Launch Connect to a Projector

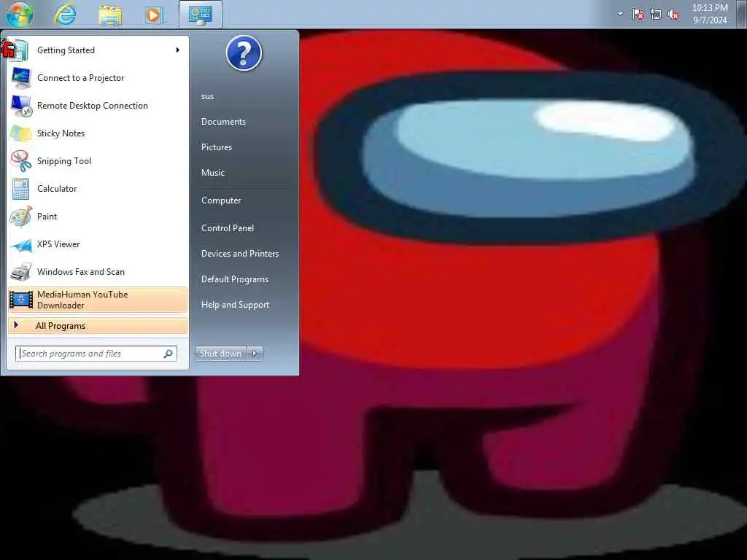(98, 77)
